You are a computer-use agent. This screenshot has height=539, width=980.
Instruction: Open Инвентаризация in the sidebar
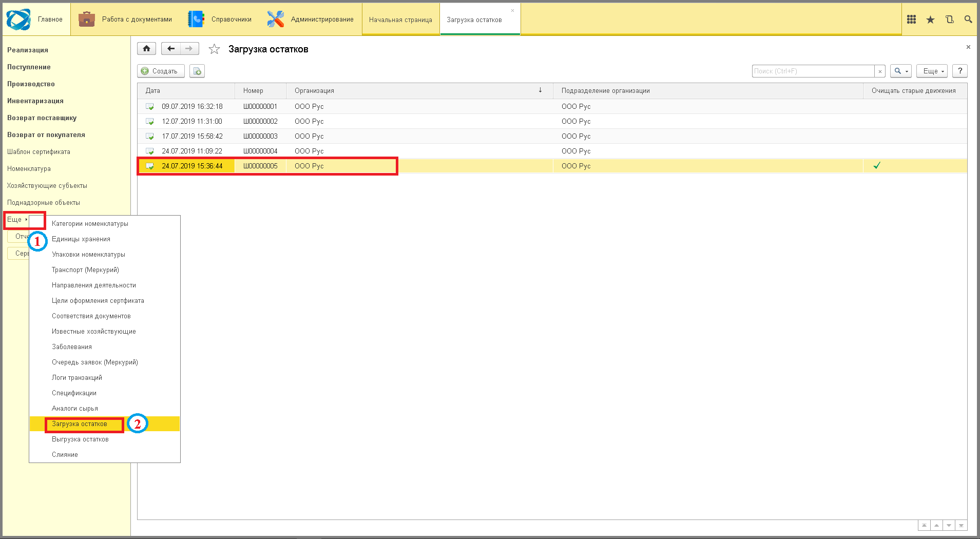tap(35, 101)
